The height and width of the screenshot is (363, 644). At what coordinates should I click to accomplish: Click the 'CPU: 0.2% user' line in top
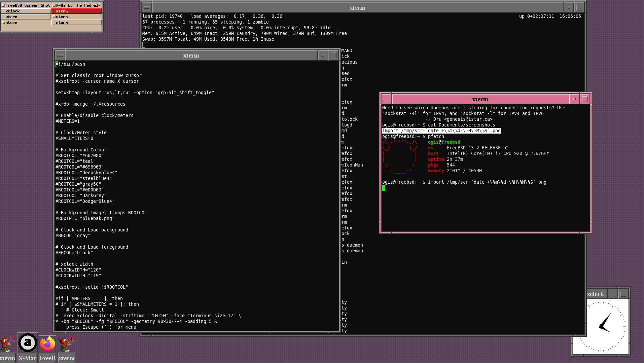coord(237,28)
